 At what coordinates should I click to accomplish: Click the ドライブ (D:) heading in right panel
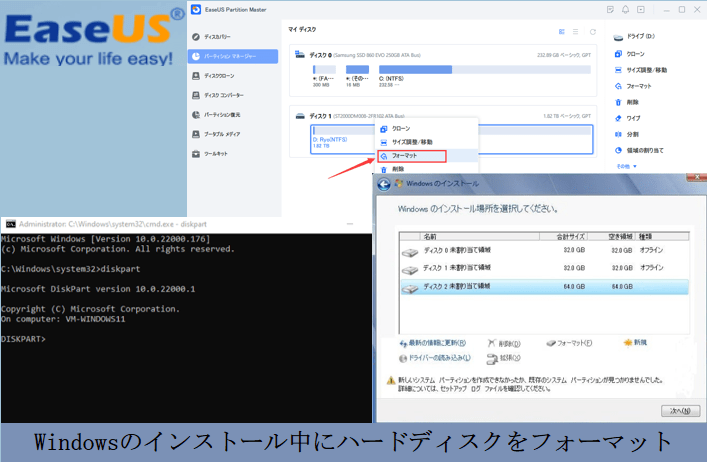[x=634, y=37]
